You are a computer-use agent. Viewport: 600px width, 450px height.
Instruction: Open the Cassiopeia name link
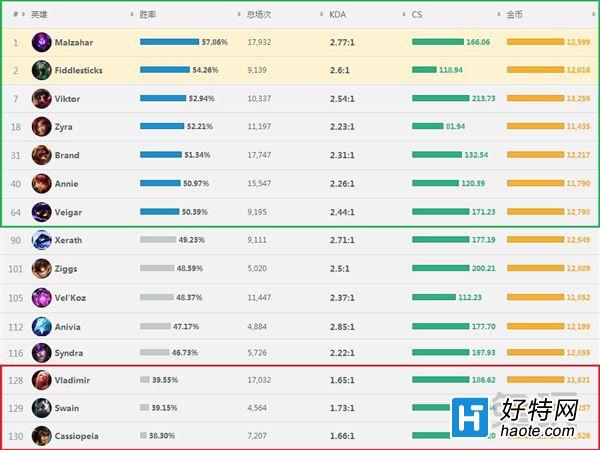pos(77,436)
